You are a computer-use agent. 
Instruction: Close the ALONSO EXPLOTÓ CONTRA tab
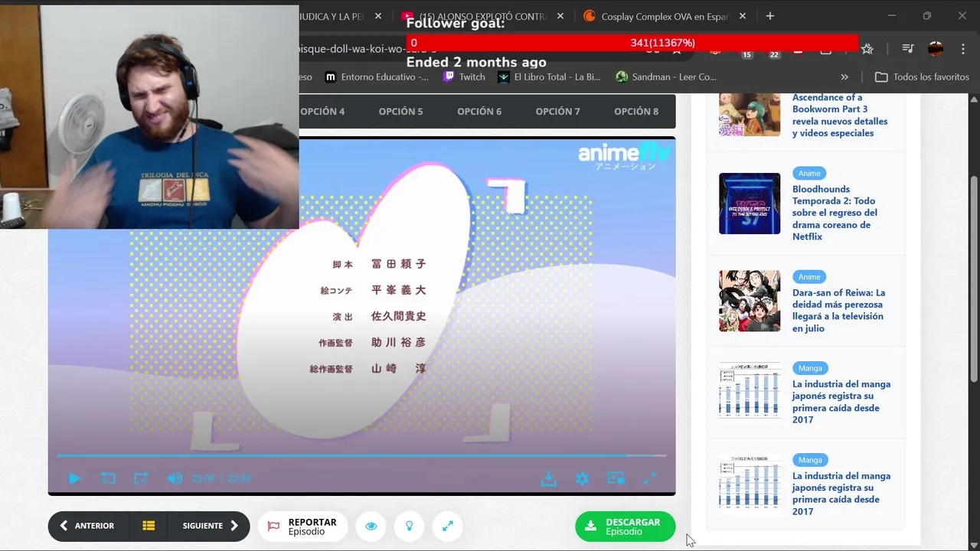(x=560, y=16)
